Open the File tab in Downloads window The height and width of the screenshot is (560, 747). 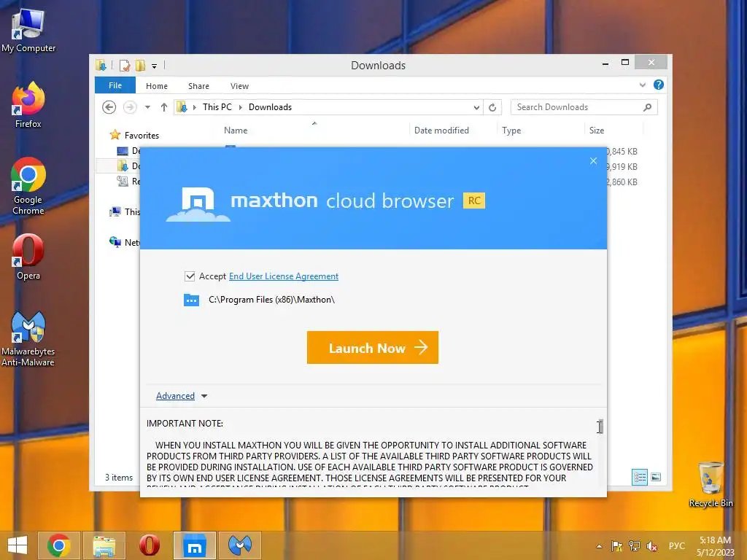tap(115, 85)
